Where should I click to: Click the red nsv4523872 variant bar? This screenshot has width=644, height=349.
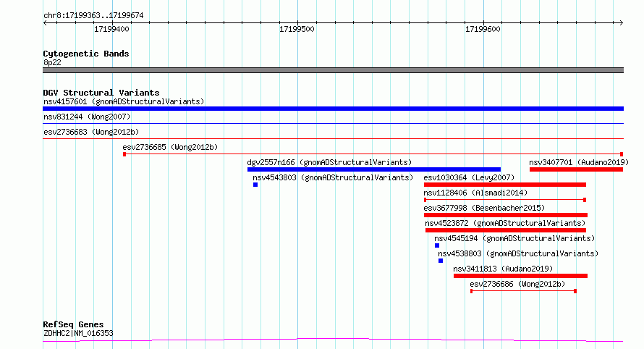[506, 230]
